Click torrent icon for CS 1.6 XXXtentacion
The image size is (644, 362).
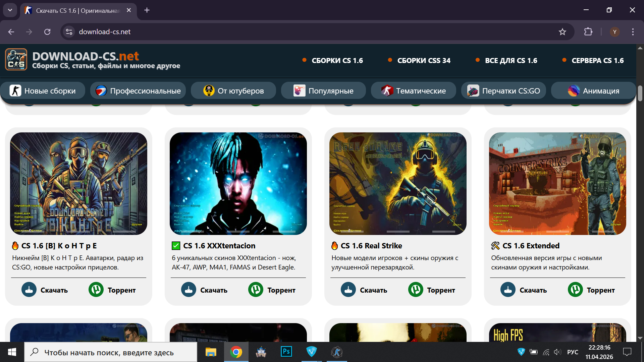[x=256, y=290]
